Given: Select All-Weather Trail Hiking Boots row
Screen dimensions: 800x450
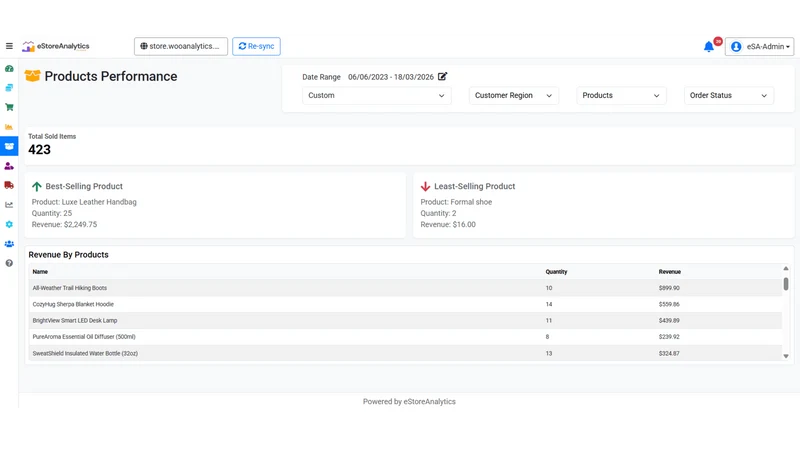Looking at the screenshot, I should tap(405, 288).
